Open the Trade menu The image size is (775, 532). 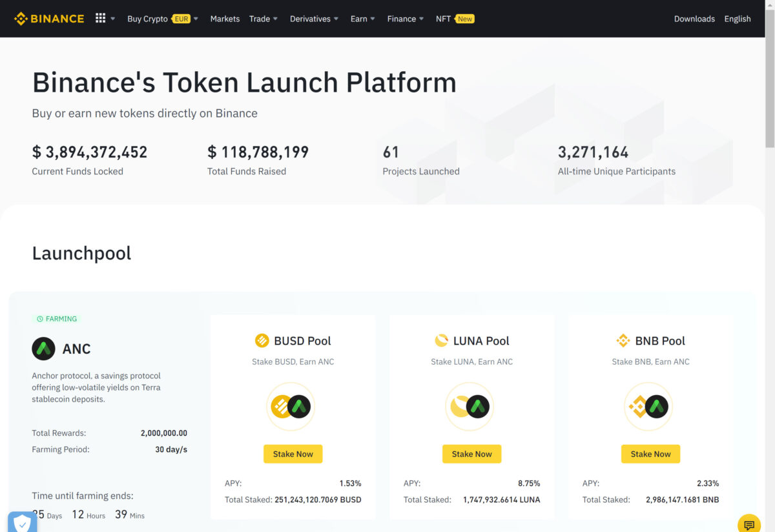pos(263,19)
